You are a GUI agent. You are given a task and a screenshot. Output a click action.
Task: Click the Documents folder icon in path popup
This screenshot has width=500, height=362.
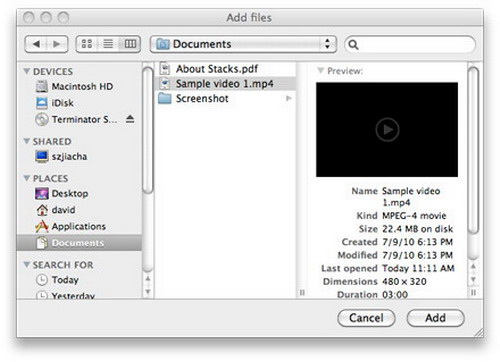point(163,44)
